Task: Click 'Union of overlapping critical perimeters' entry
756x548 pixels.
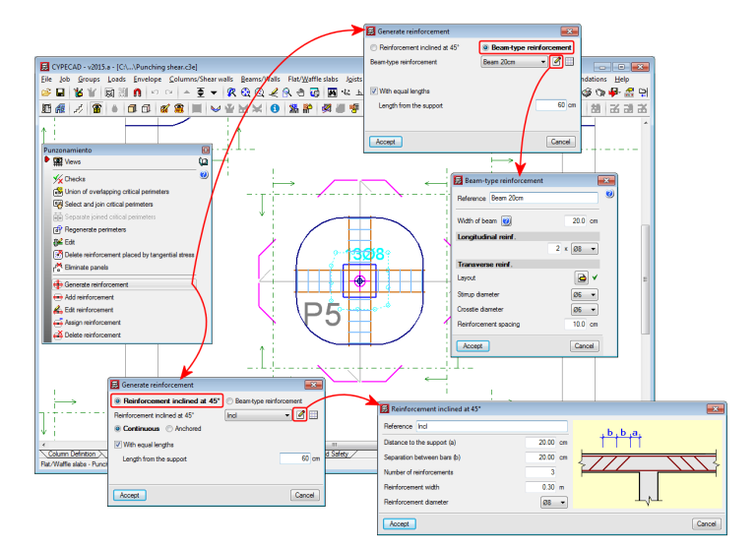Action: pyautogui.click(x=117, y=192)
